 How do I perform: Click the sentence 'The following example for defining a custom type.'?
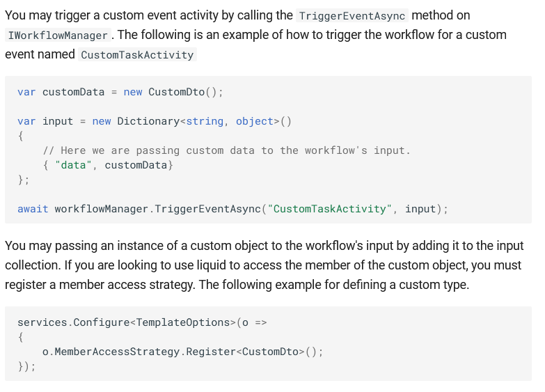pyautogui.click(x=334, y=285)
